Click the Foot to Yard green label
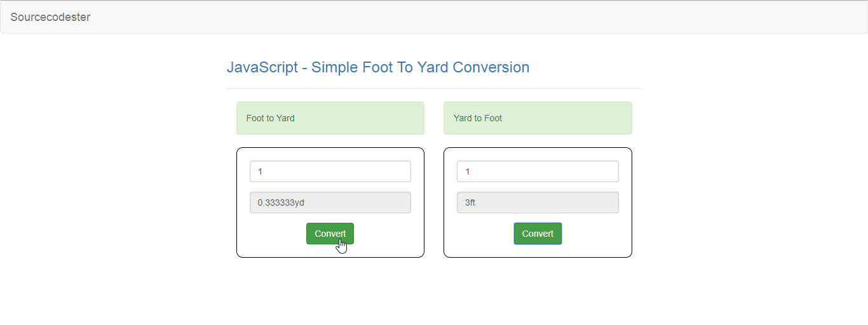 click(270, 118)
